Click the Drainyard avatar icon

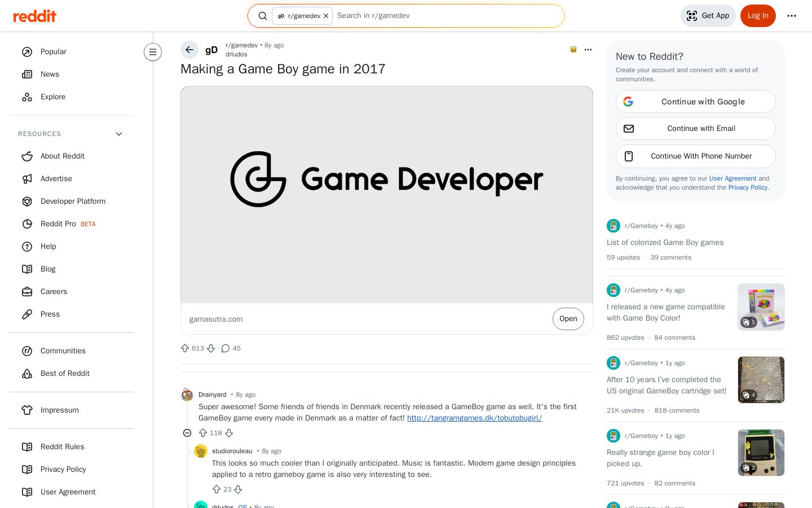pos(187,395)
